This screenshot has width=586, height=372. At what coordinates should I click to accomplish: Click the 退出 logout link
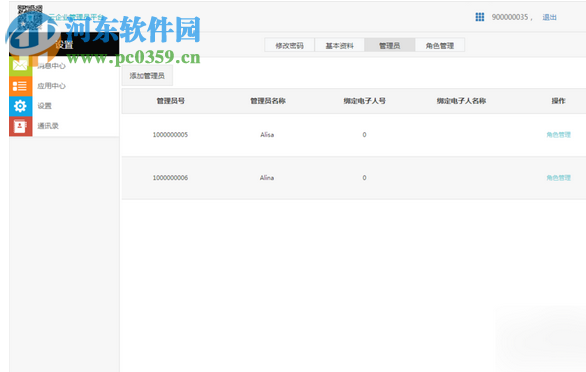(x=549, y=17)
